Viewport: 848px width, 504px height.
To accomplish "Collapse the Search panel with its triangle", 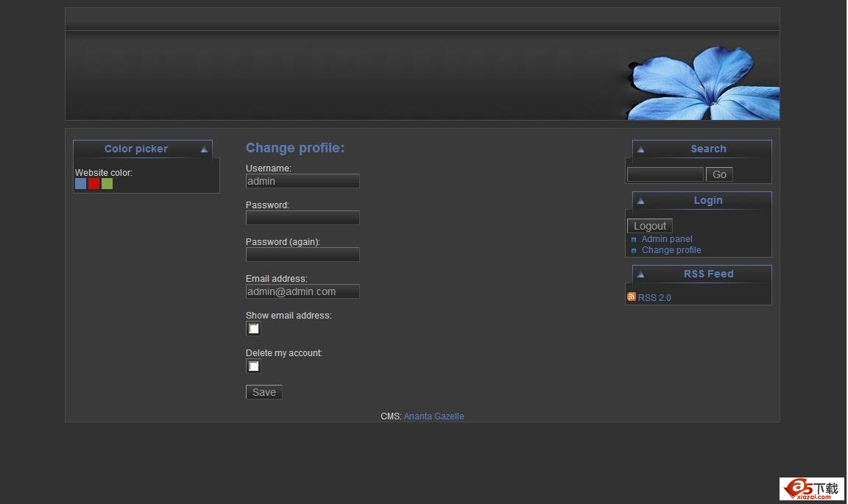I will (640, 149).
